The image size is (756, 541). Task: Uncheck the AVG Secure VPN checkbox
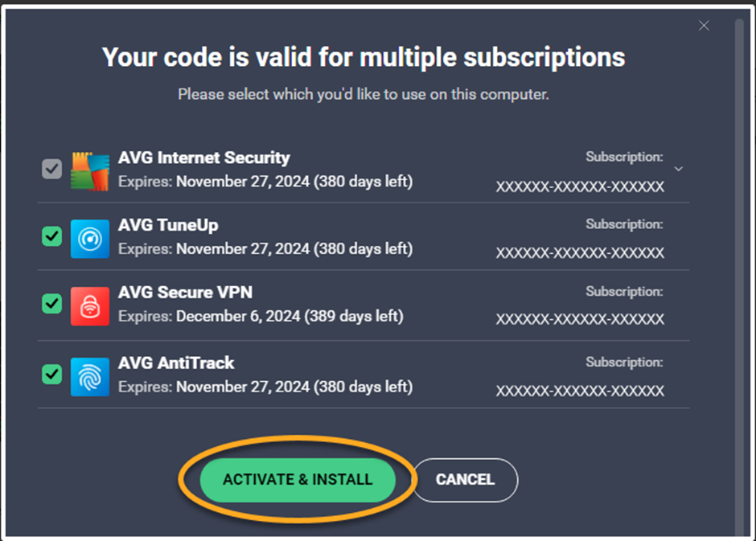(52, 304)
